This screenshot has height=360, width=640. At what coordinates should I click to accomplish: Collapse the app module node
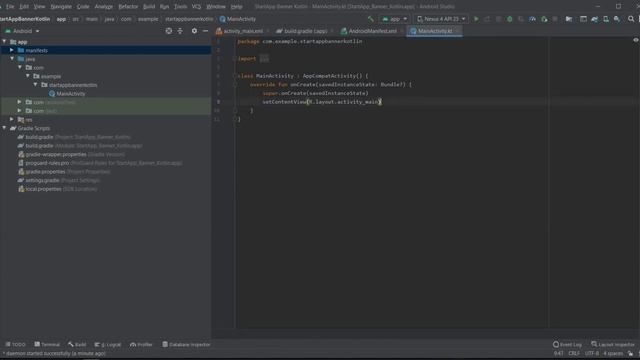coord(4,42)
